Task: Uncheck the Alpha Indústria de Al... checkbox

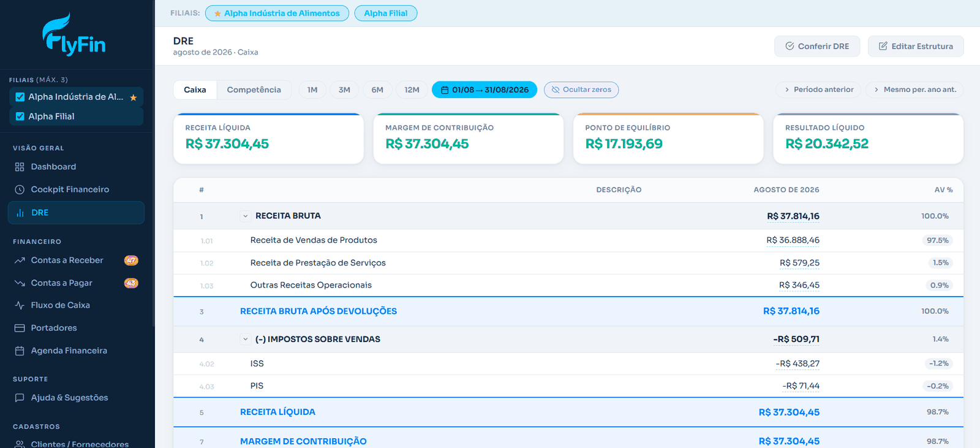Action: [20, 97]
